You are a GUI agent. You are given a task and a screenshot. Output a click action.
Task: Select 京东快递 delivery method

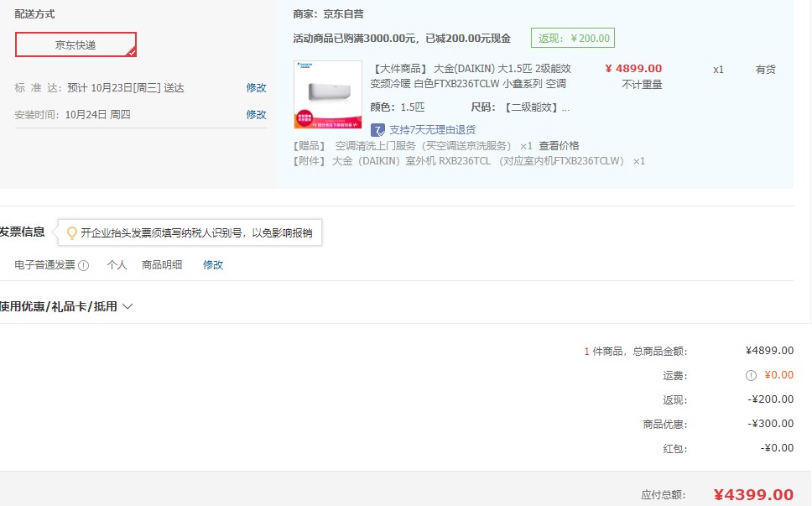pos(75,44)
